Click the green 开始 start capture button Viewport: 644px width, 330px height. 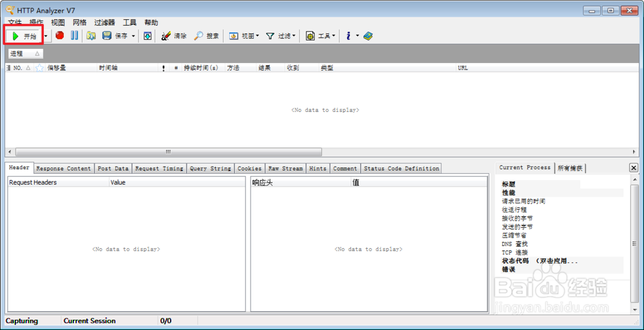point(24,36)
